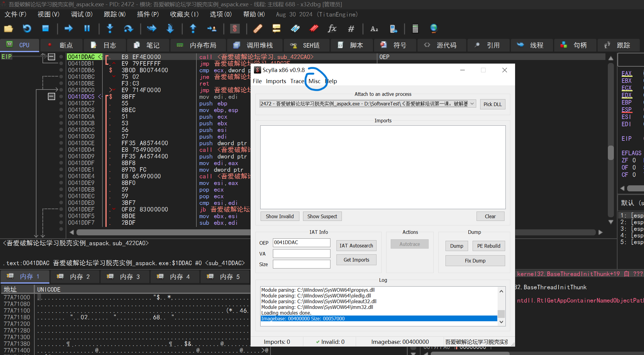Click the fx functions icon
The height and width of the screenshot is (355, 644).
tap(332, 29)
